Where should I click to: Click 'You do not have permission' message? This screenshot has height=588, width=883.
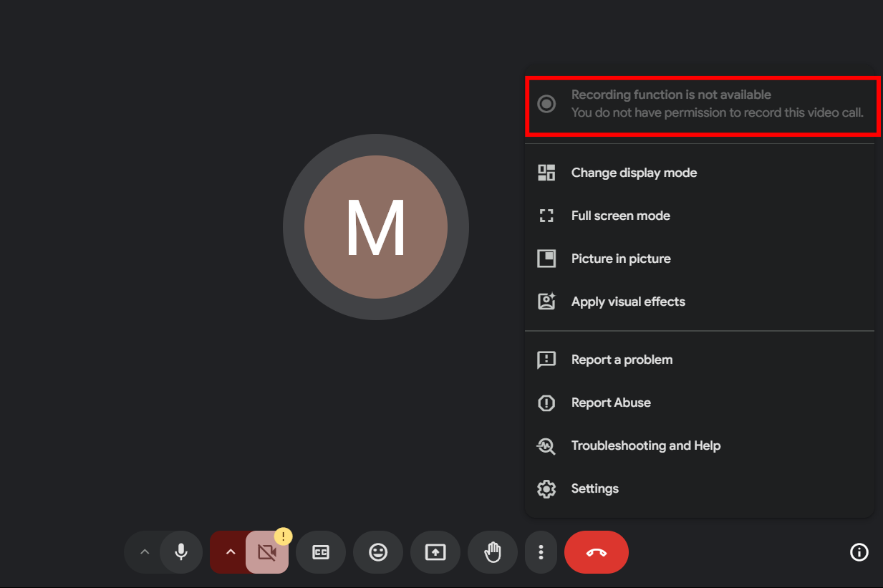(x=718, y=112)
